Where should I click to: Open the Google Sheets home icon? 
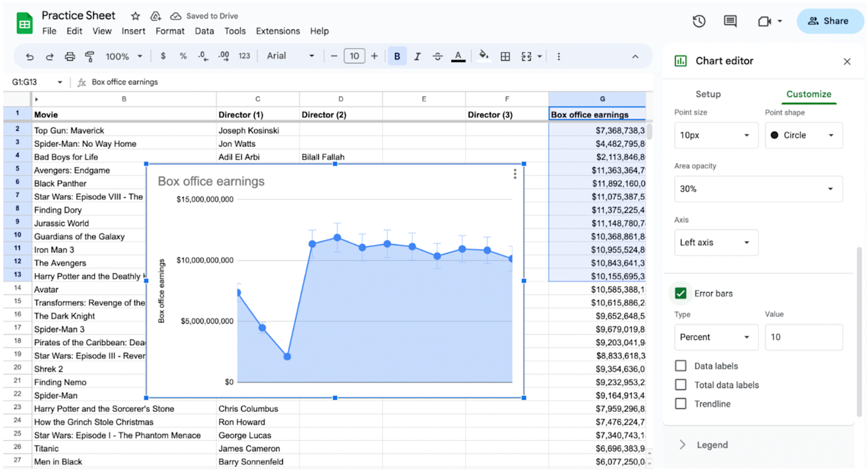pos(24,23)
